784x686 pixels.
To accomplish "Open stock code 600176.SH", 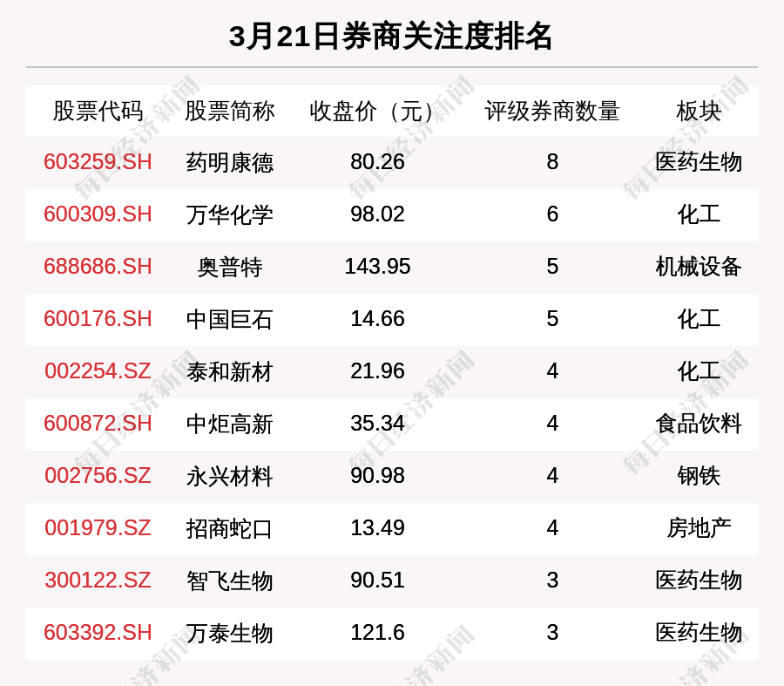I will click(x=98, y=319).
